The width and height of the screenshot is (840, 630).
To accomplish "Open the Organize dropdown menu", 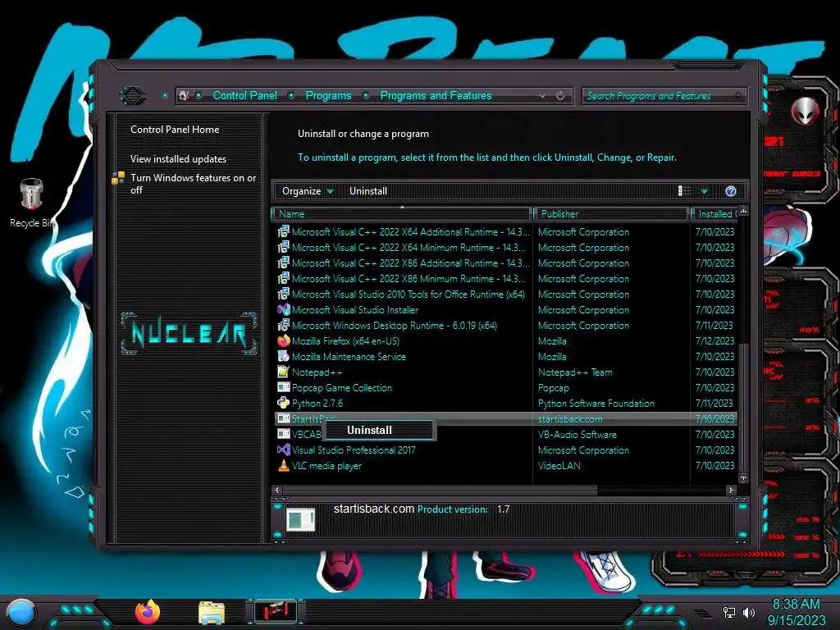I will pyautogui.click(x=308, y=191).
